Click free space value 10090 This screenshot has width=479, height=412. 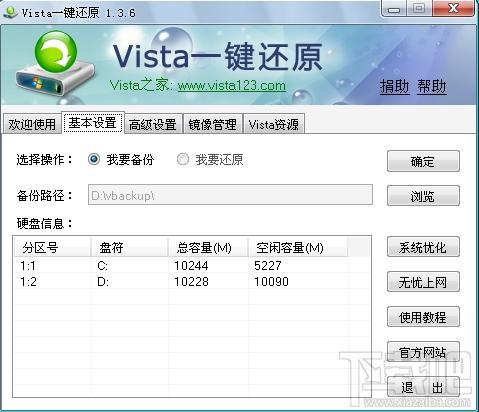pos(271,282)
